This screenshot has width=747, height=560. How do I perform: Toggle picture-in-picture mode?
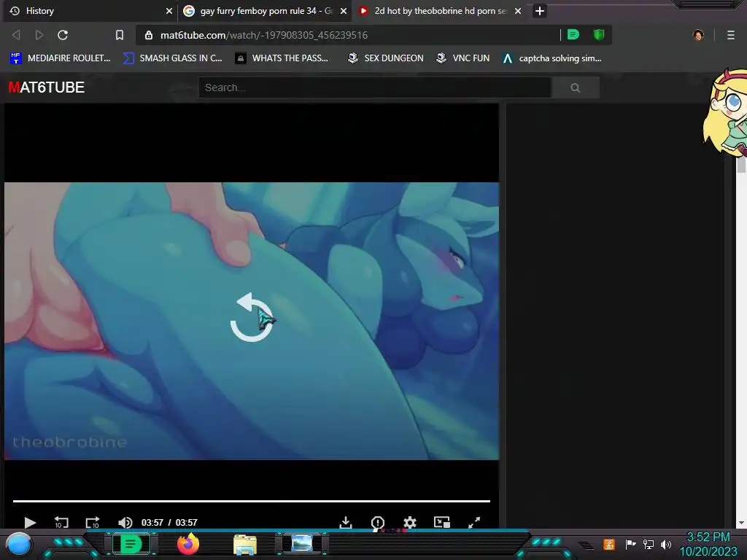pyautogui.click(x=442, y=522)
